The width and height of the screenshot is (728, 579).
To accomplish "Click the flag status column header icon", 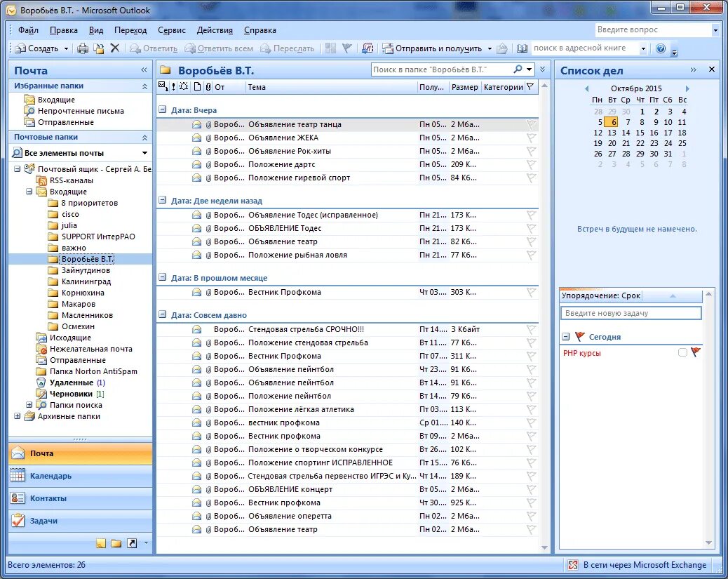I will coord(530,86).
